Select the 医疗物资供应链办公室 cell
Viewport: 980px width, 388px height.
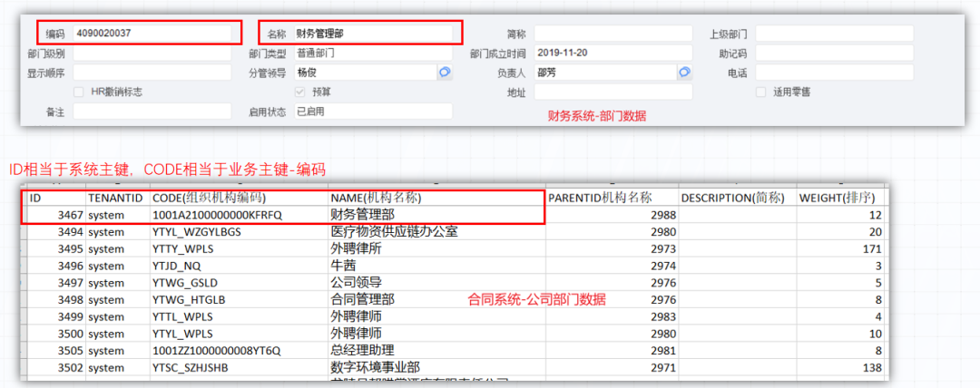click(394, 231)
